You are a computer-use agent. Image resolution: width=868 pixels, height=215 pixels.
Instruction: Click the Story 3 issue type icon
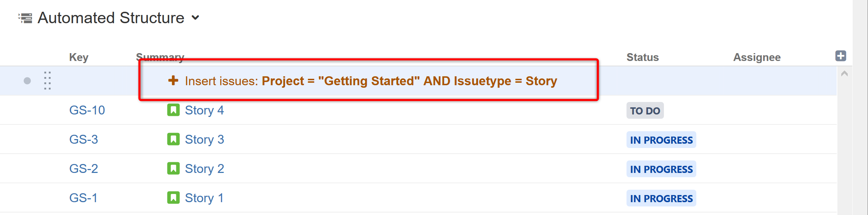pos(173,139)
